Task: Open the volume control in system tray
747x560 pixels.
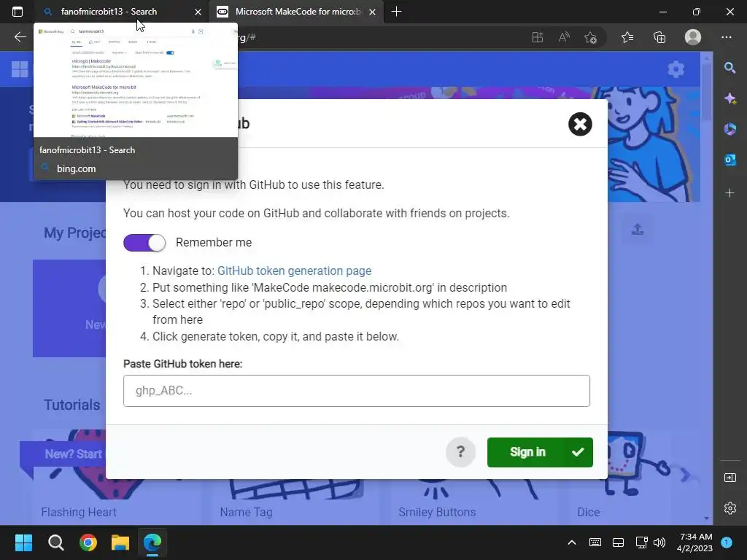Action: 659,542
